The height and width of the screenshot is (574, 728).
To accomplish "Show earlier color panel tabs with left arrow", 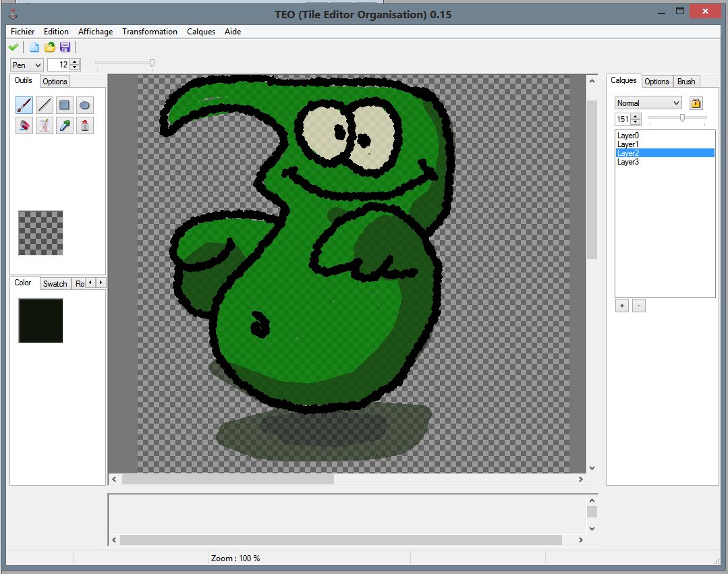I will tap(90, 282).
